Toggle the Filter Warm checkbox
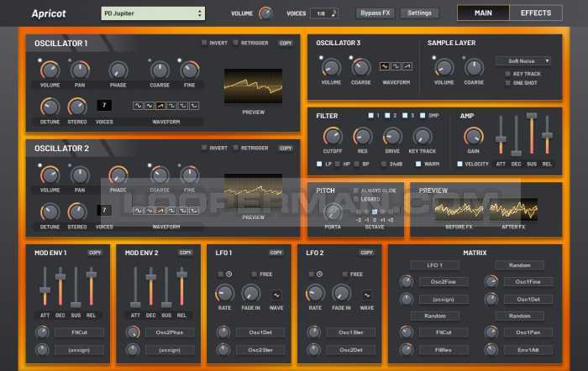588x371 pixels. pos(418,164)
